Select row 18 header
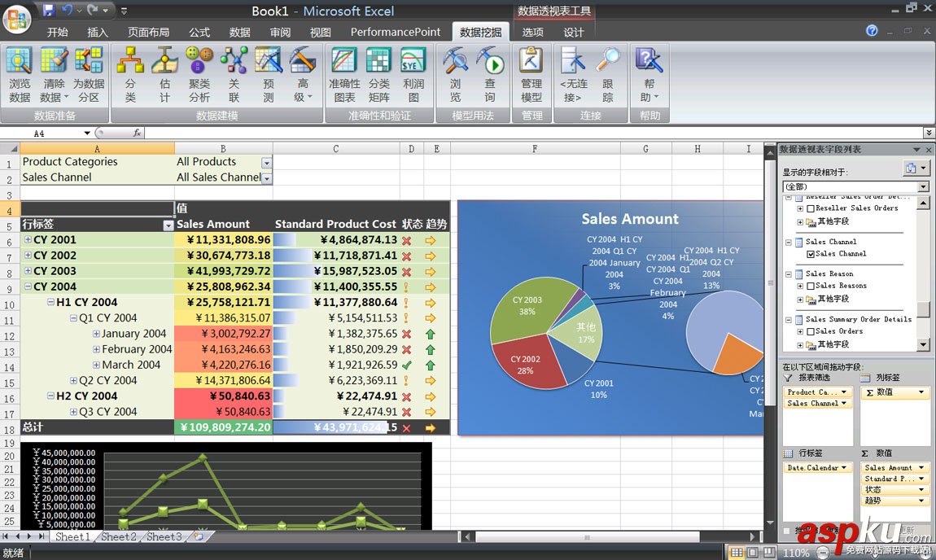 coord(10,429)
